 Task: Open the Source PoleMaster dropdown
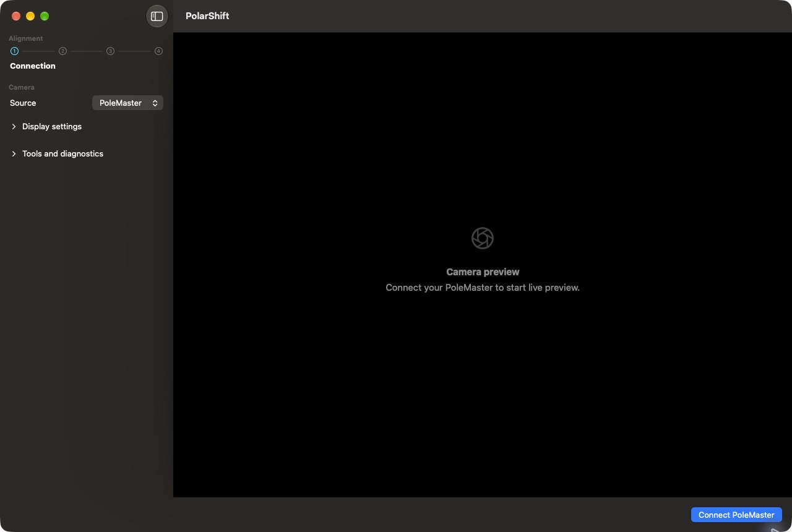coord(127,103)
